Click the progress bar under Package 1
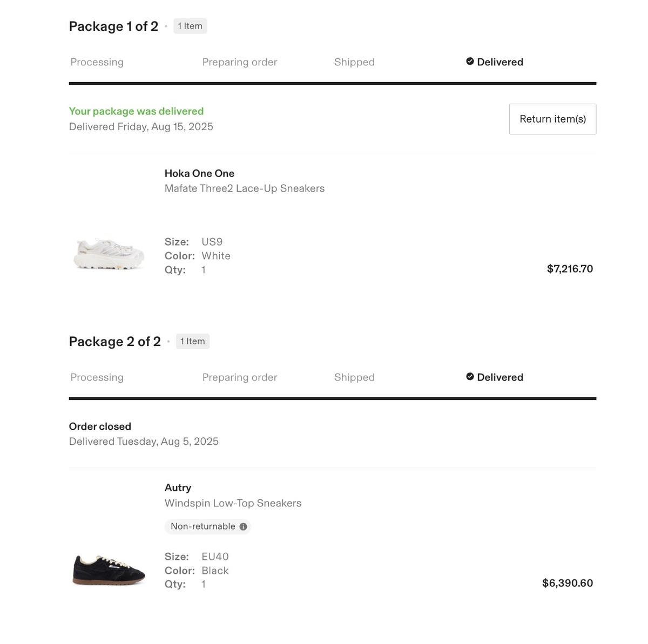Image resolution: width=648 pixels, height=644 pixels. point(332,83)
